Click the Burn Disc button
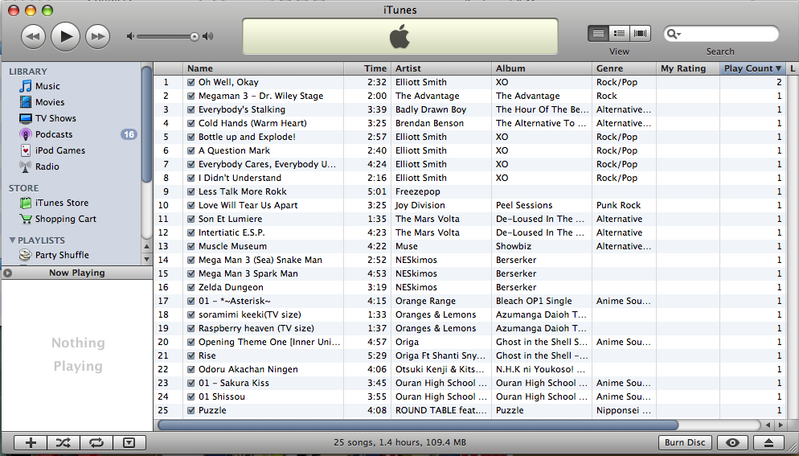799x456 pixels. pos(685,442)
